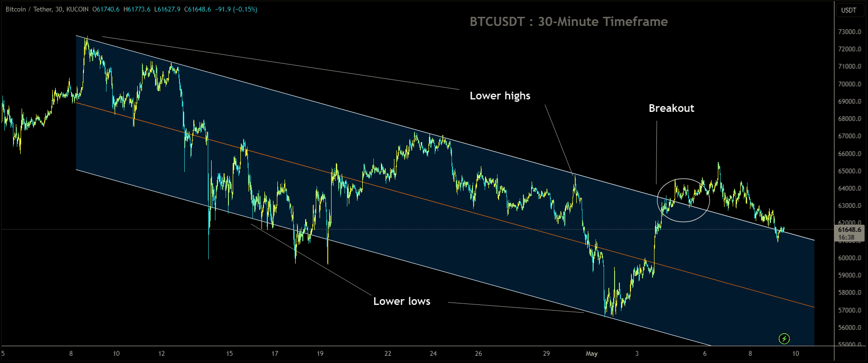Screen dimensions: 868x363
Task: Click the Bitcoin / Tether symbol title
Action: point(47,9)
